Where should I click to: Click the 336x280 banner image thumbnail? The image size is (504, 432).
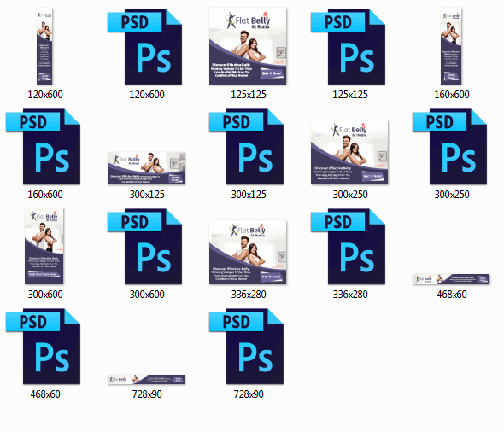pyautogui.click(x=248, y=253)
